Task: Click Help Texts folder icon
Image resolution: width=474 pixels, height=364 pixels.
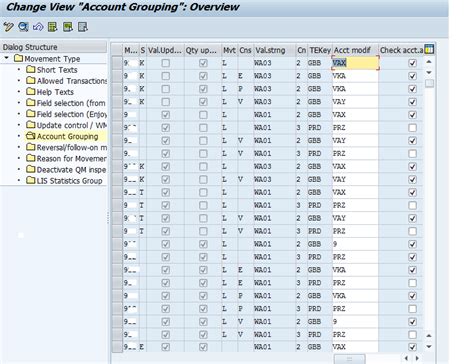Action: pyautogui.click(x=31, y=91)
